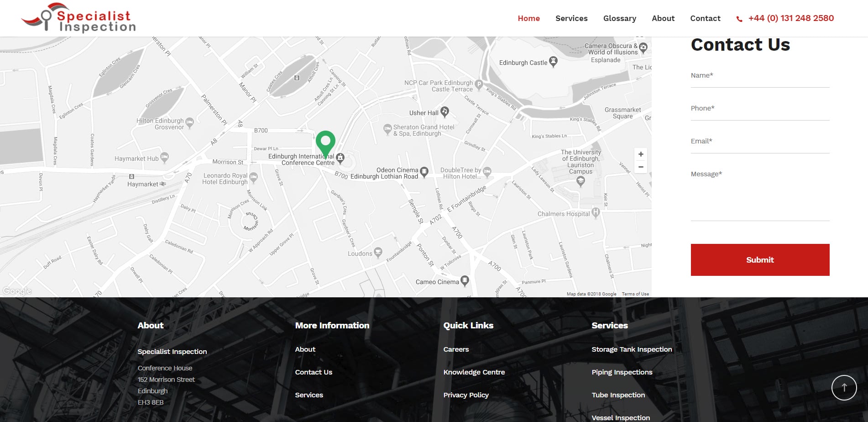Open the Services menu item
The height and width of the screenshot is (422, 868).
click(571, 18)
